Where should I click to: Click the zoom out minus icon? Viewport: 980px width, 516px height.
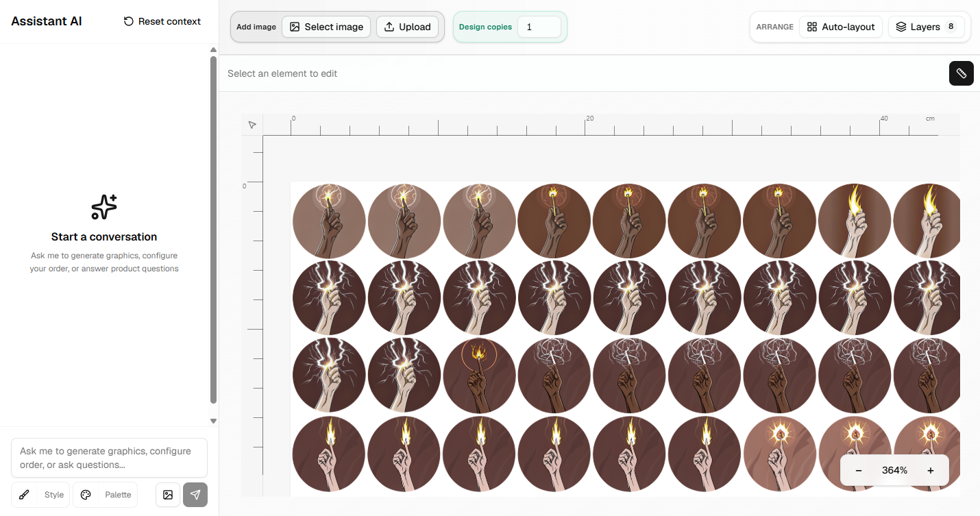pos(859,470)
